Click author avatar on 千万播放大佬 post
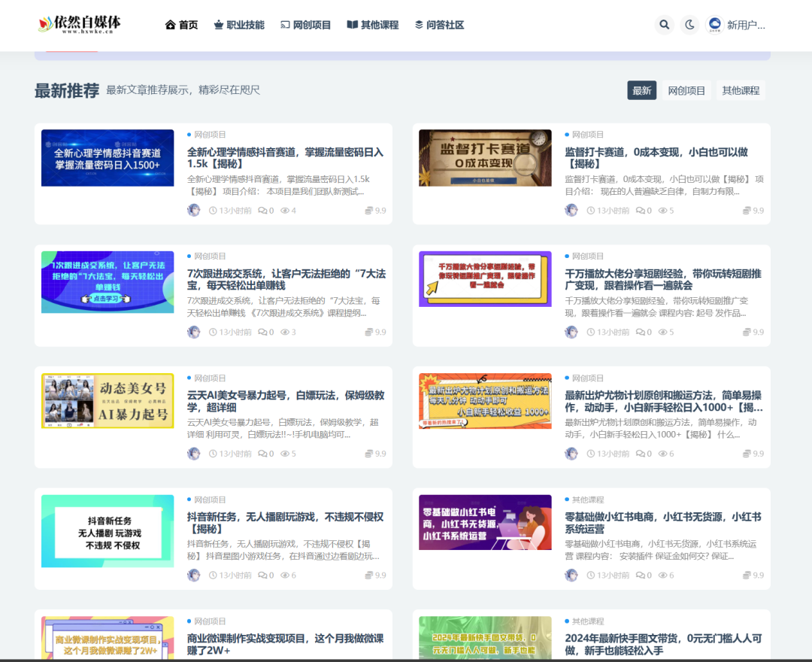Image resolution: width=812 pixels, height=662 pixels. (571, 332)
